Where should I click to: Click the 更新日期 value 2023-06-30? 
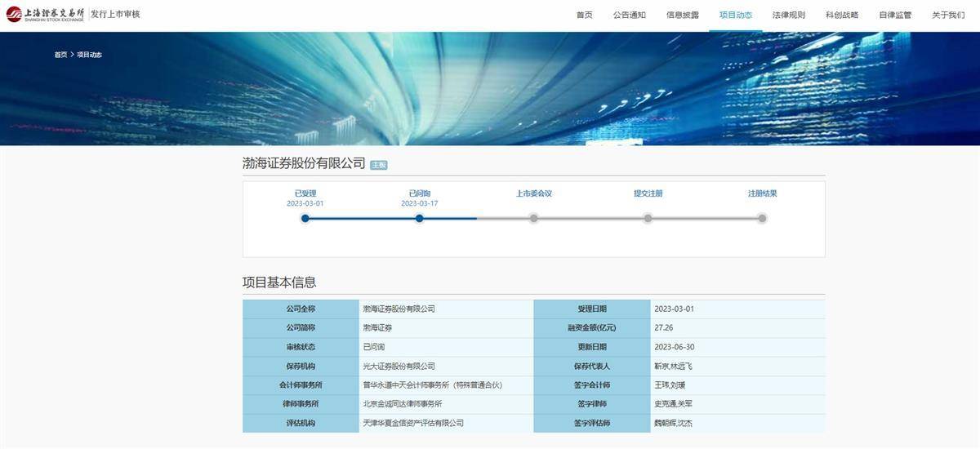click(674, 347)
